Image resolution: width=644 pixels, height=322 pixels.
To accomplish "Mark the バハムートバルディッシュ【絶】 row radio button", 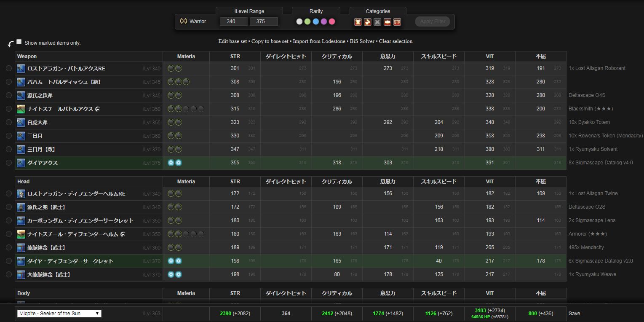I will [x=9, y=82].
